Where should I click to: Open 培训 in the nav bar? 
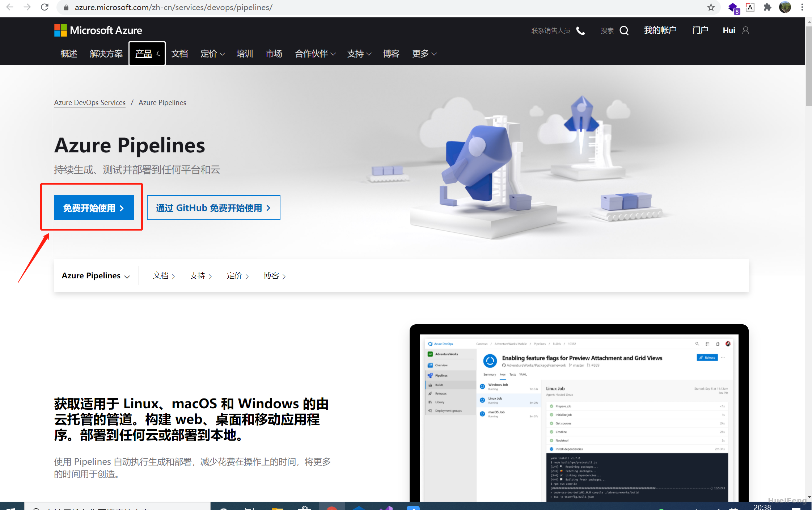click(x=245, y=54)
